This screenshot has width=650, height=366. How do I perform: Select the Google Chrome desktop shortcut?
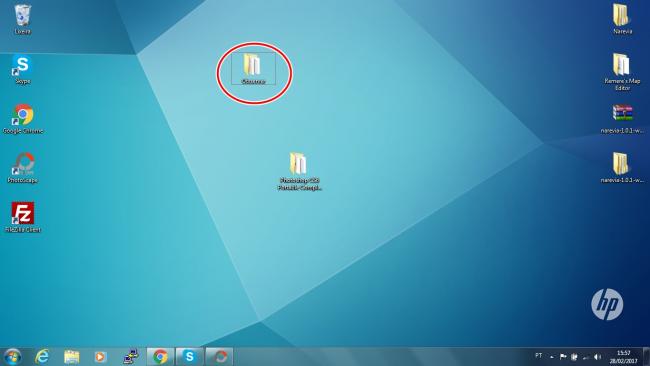pos(23,119)
